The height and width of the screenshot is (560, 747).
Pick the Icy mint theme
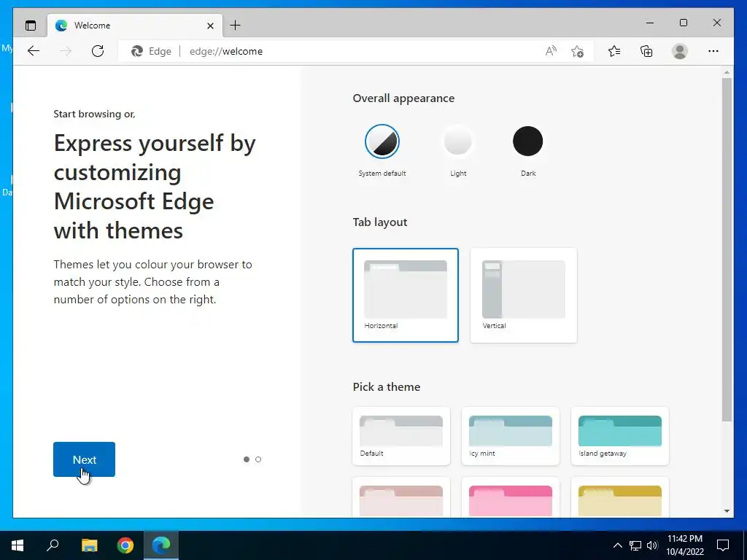tap(510, 436)
